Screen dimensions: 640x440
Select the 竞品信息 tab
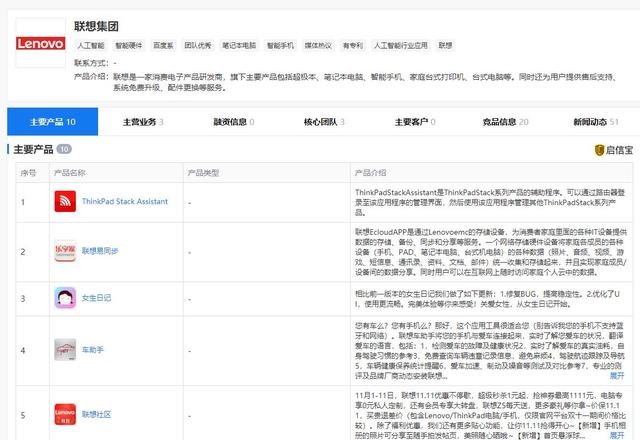pos(505,122)
